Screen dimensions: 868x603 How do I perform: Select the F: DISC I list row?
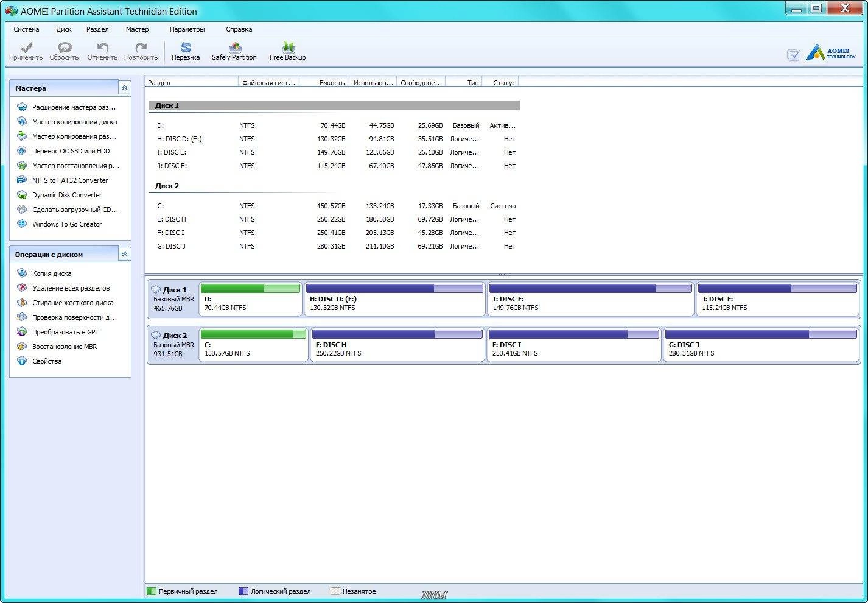334,233
